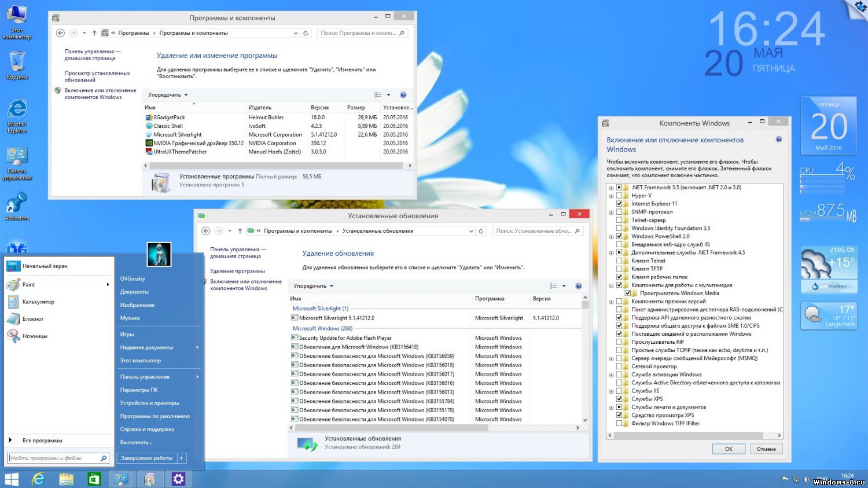Image resolution: width=868 pixels, height=488 pixels.
Task: Refresh the Программы и компоненты address bar
Action: pos(306,33)
